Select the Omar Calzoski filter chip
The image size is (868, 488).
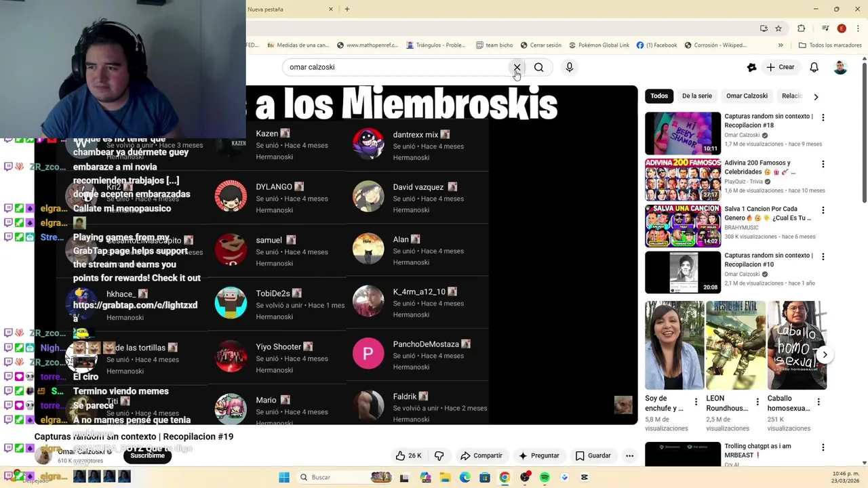click(747, 96)
